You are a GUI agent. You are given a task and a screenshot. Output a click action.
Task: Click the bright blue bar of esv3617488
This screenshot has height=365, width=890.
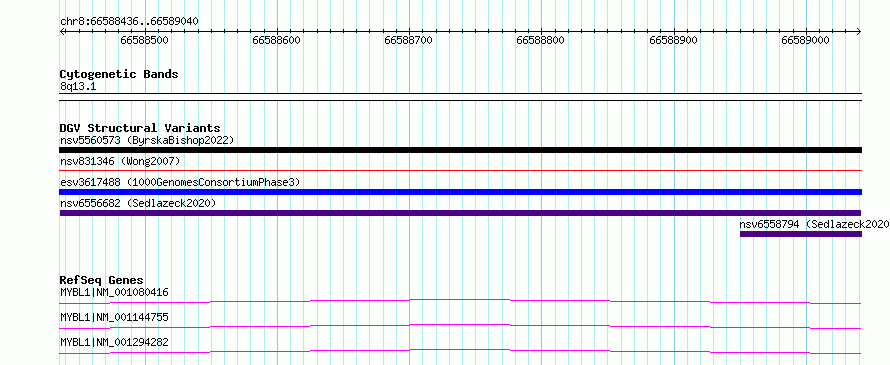point(461,192)
